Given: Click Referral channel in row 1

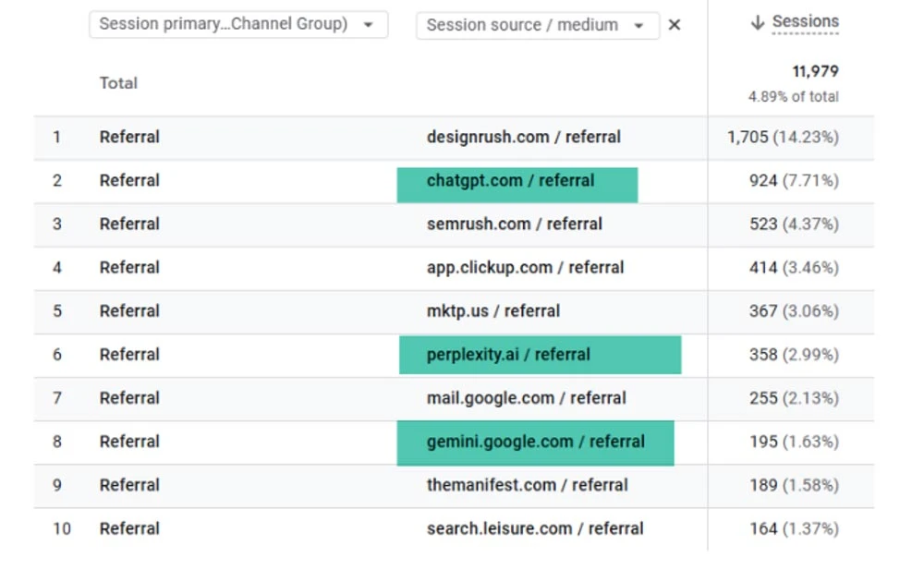Looking at the screenshot, I should pyautogui.click(x=129, y=137).
